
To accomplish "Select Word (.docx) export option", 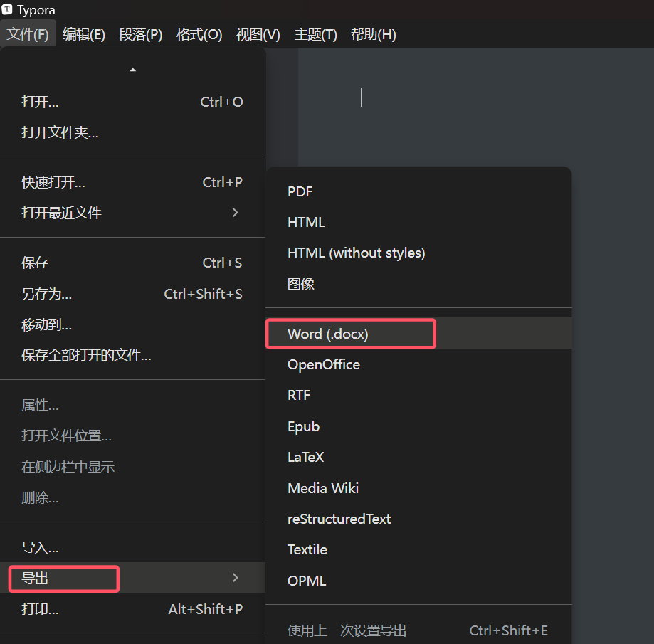I will pos(418,334).
